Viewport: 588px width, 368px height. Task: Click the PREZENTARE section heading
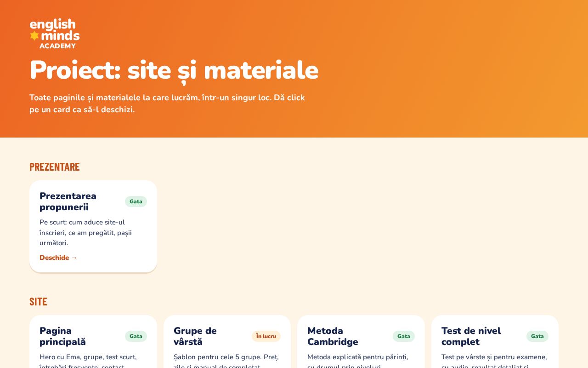[x=55, y=167]
